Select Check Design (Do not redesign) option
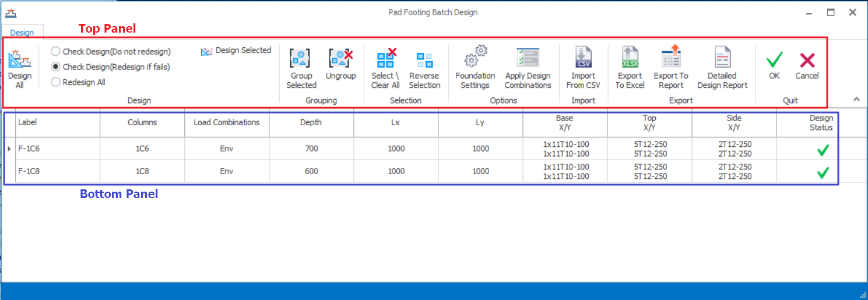 (x=56, y=52)
